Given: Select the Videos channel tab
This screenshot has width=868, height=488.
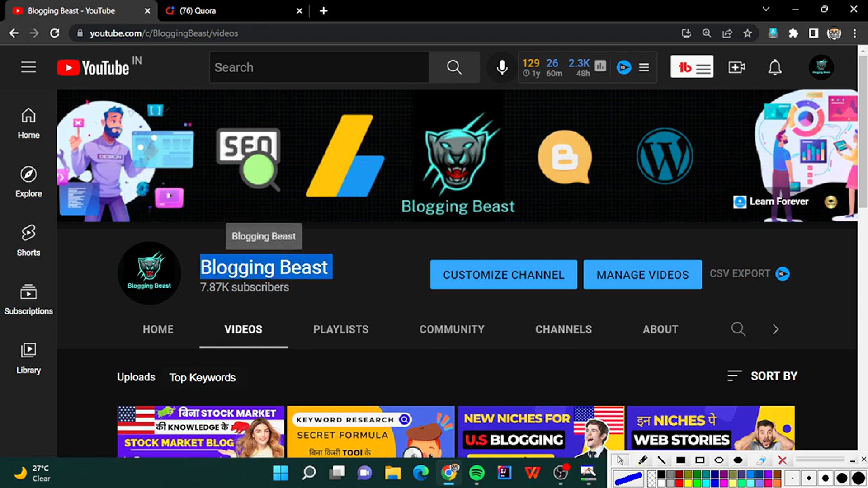Looking at the screenshot, I should pyautogui.click(x=243, y=329).
